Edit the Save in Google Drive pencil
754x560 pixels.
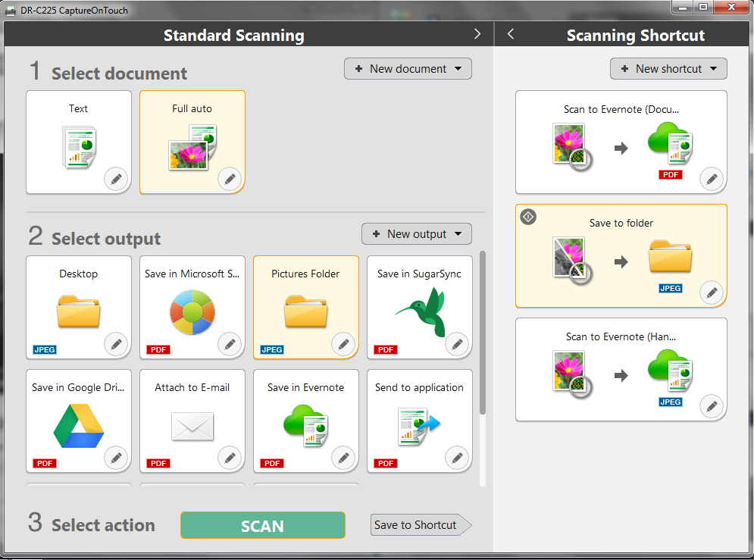tap(116, 458)
